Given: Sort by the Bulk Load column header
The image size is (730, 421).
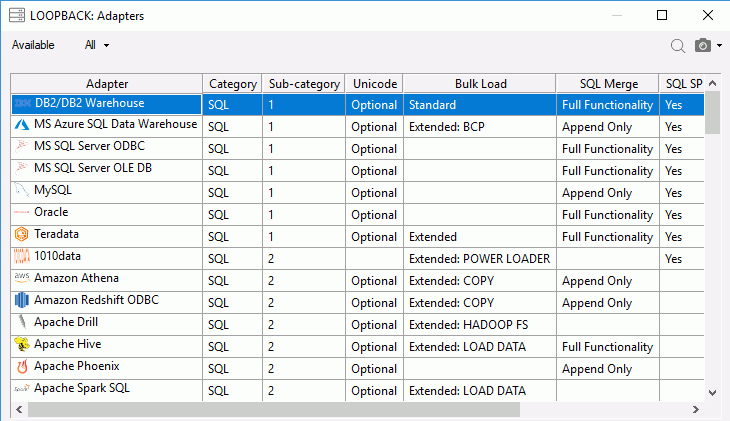Looking at the screenshot, I should 480,84.
